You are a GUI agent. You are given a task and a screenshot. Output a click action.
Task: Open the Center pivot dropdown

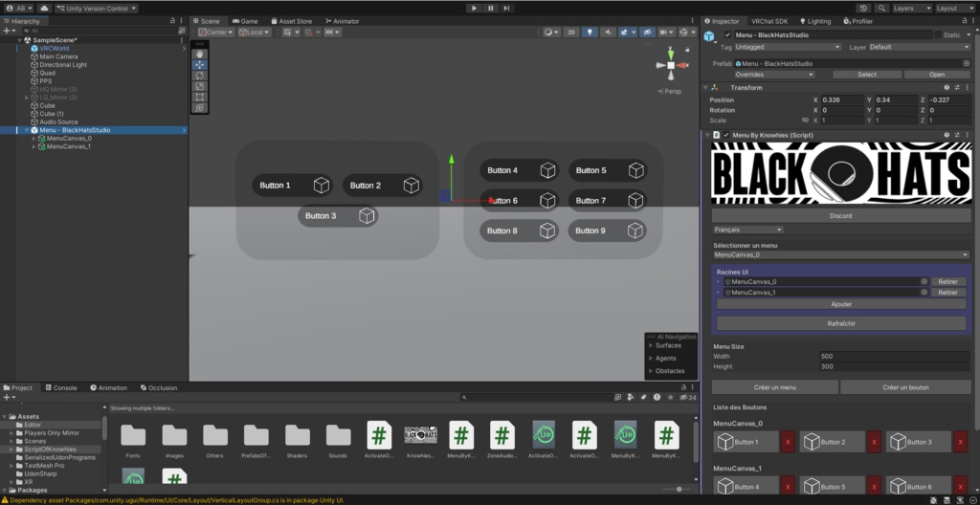click(x=216, y=32)
